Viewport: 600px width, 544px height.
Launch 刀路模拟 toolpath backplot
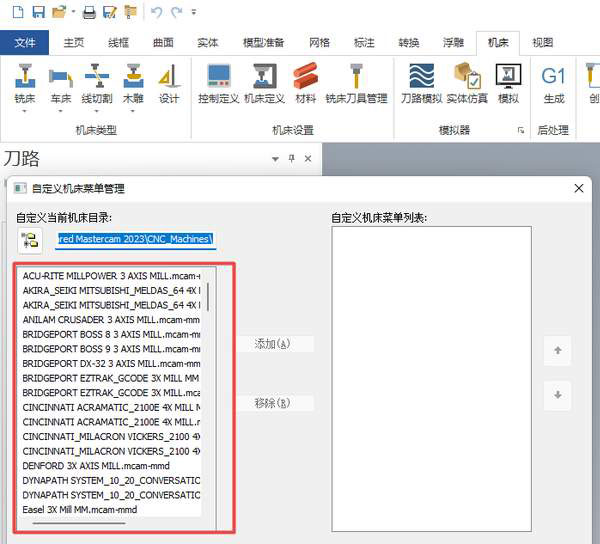[x=421, y=83]
